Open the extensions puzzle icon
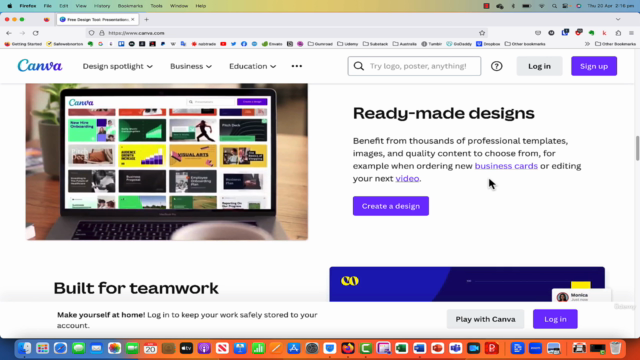 tap(618, 33)
